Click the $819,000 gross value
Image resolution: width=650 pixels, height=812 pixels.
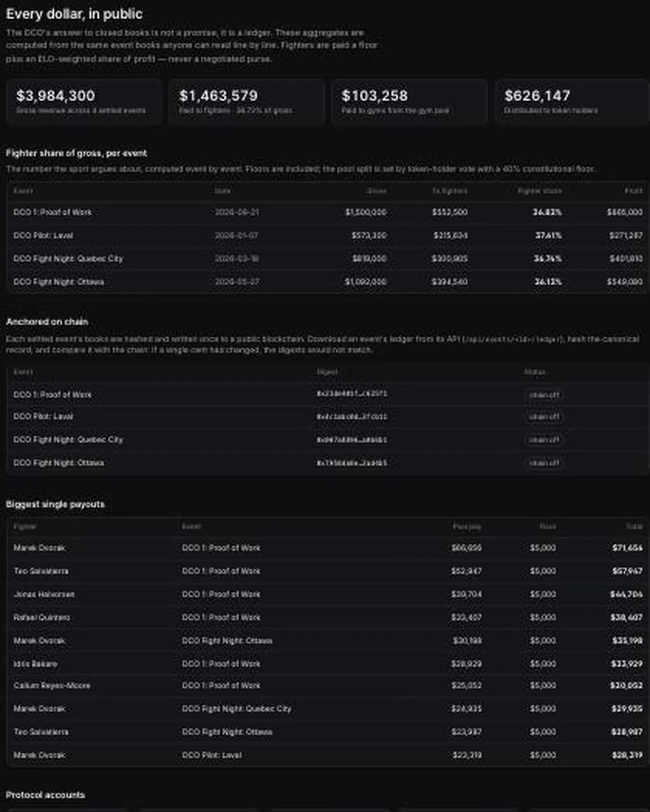click(370, 258)
